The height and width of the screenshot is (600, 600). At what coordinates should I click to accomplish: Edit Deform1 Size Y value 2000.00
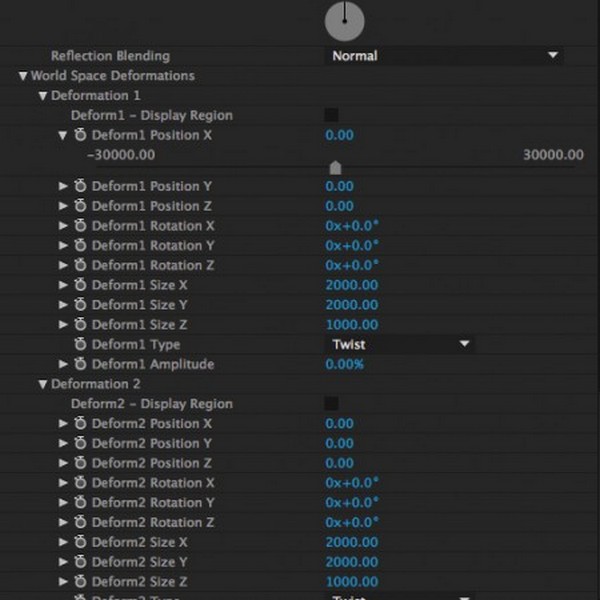[x=352, y=305]
